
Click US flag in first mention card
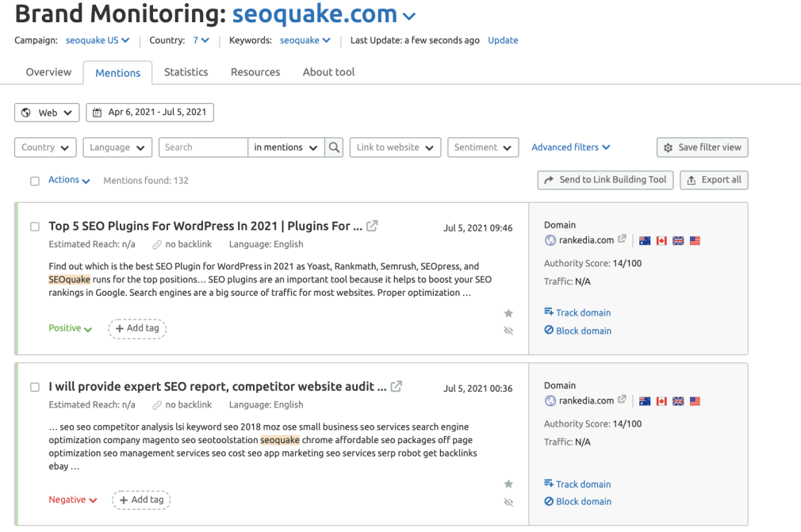pyautogui.click(x=695, y=240)
